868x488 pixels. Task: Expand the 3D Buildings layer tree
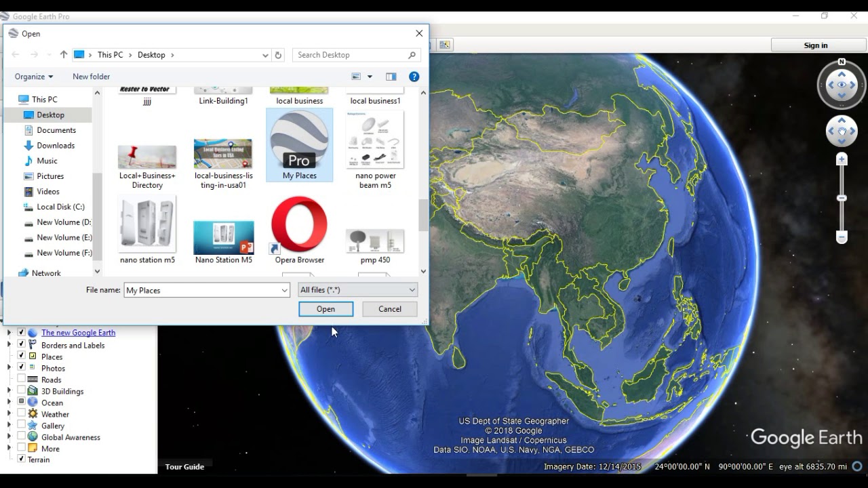click(9, 390)
